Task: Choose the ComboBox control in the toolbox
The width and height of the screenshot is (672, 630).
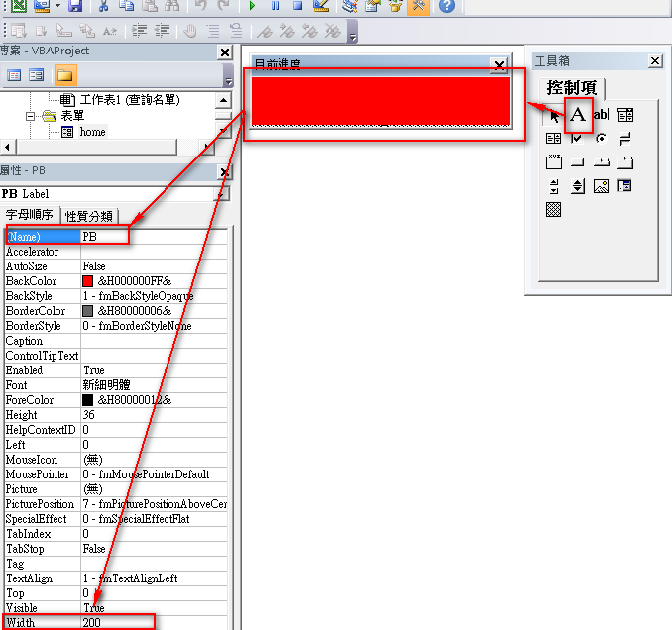Action: click(625, 115)
